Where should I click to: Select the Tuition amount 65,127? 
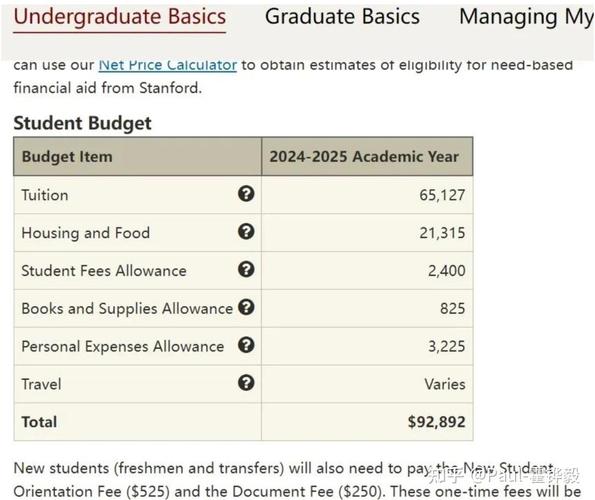click(442, 195)
